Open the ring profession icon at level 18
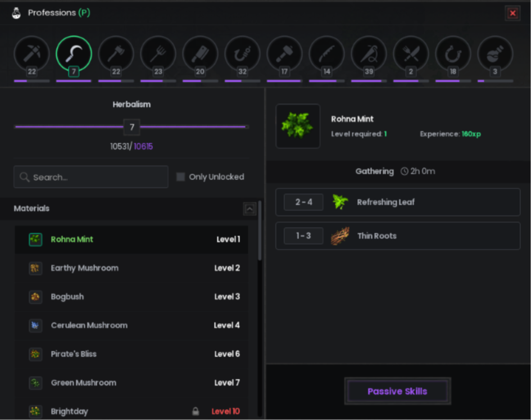The width and height of the screenshot is (531, 420). point(453,53)
